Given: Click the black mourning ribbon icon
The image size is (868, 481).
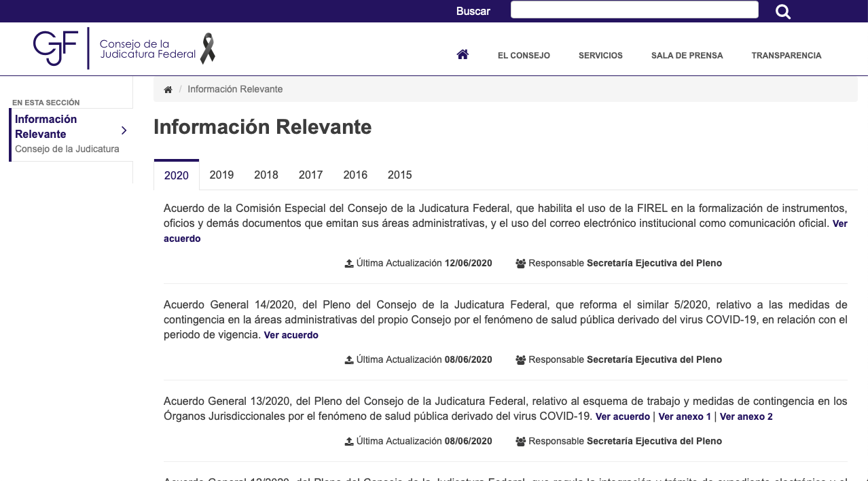Looking at the screenshot, I should click(207, 49).
